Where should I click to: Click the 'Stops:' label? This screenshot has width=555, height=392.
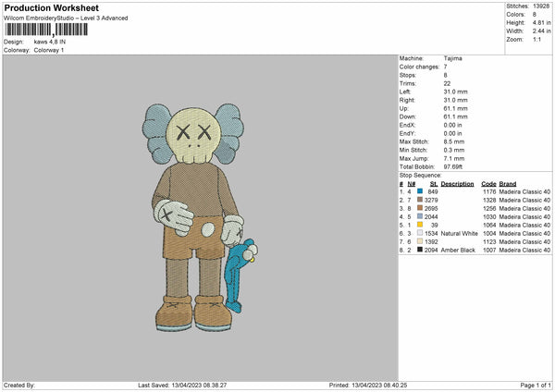(408, 76)
